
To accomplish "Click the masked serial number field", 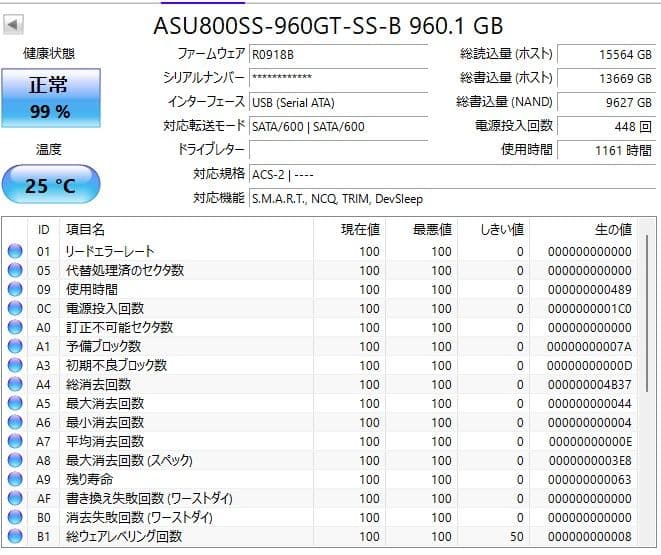I will pyautogui.click(x=339, y=78).
